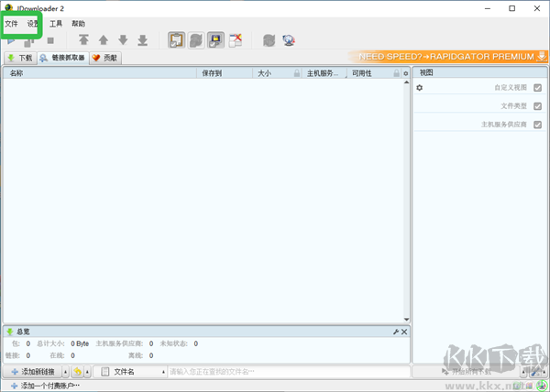Click the NEED SPEED Rapidgator Premium banner

(x=446, y=57)
